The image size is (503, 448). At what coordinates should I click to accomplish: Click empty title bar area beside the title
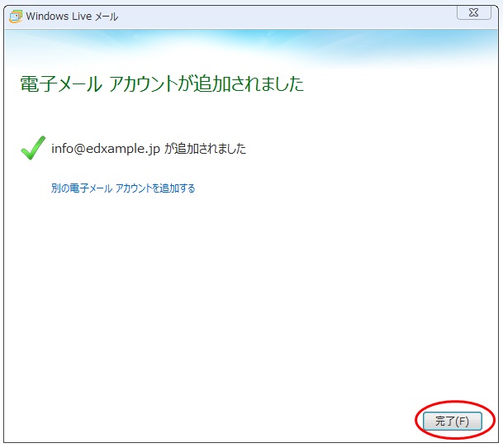point(289,16)
